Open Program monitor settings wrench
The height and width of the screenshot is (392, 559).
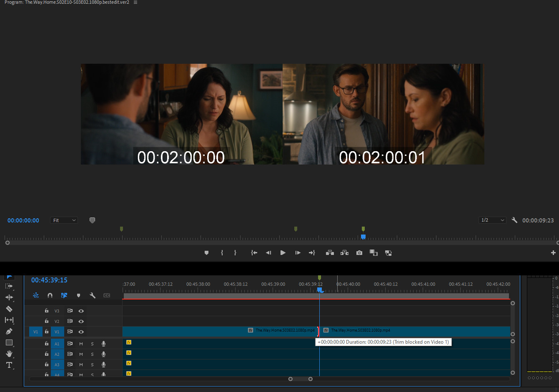[x=514, y=220]
